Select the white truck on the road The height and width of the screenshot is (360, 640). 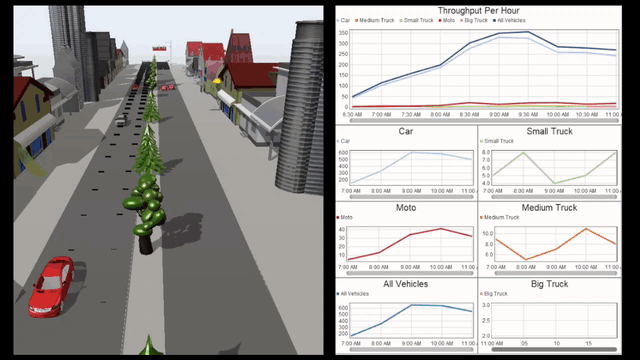pyautogui.click(x=121, y=120)
